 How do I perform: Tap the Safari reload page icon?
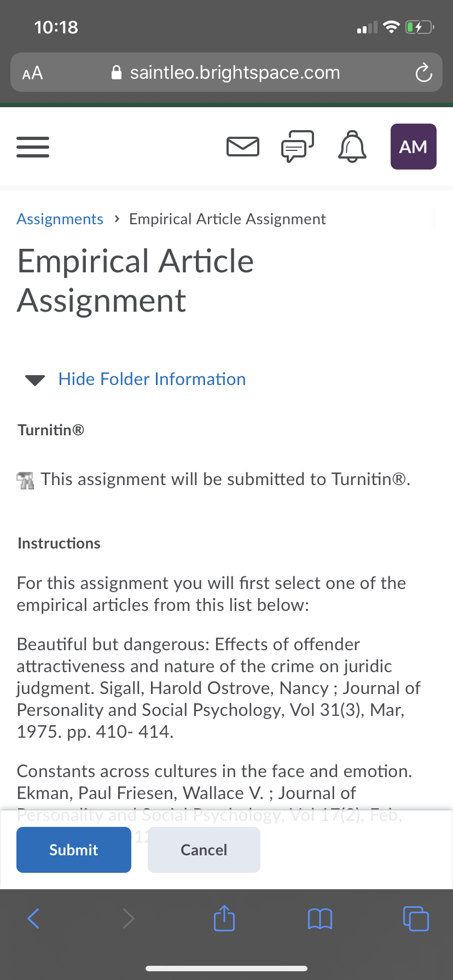click(423, 73)
